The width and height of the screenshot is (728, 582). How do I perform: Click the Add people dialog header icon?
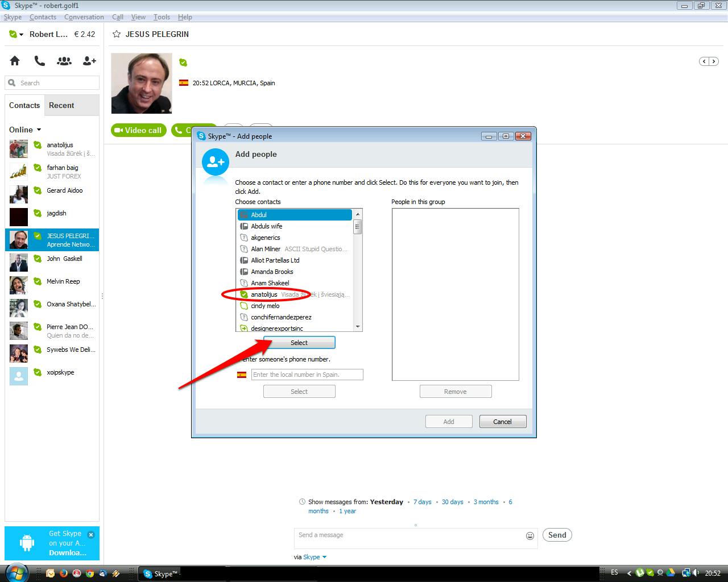tap(216, 163)
